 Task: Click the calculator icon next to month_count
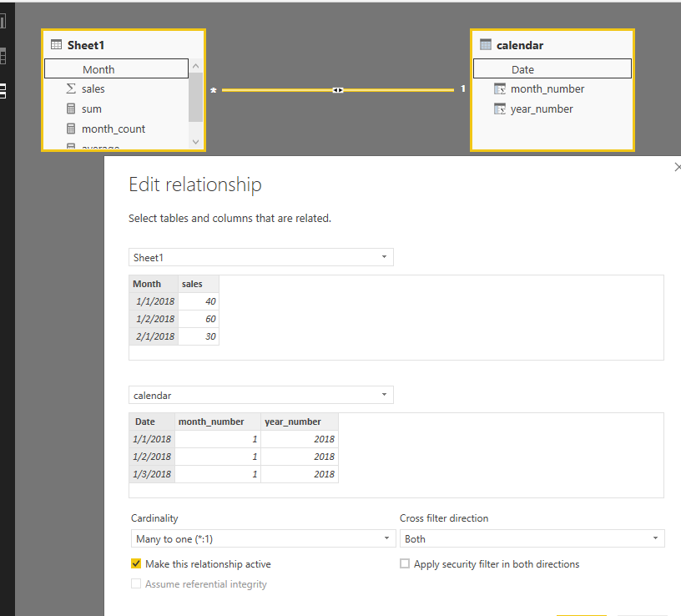coord(71,129)
